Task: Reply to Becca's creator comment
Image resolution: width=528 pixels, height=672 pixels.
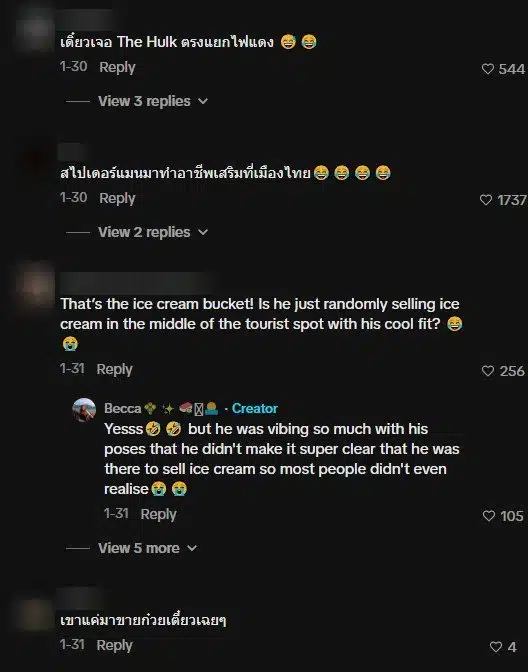Action: click(x=158, y=514)
